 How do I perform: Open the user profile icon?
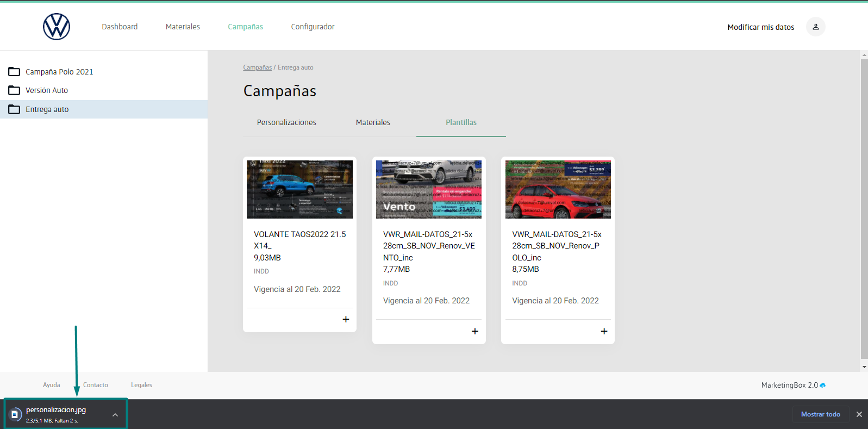click(x=815, y=27)
